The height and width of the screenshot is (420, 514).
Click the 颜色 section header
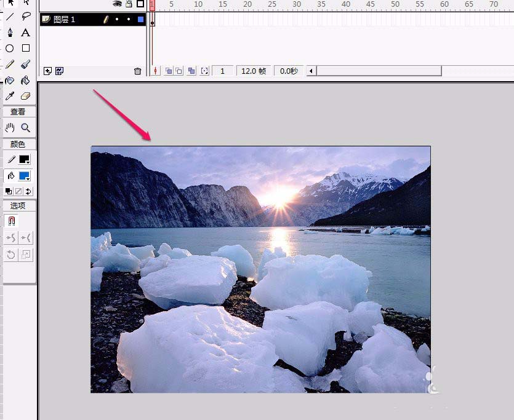(18, 145)
